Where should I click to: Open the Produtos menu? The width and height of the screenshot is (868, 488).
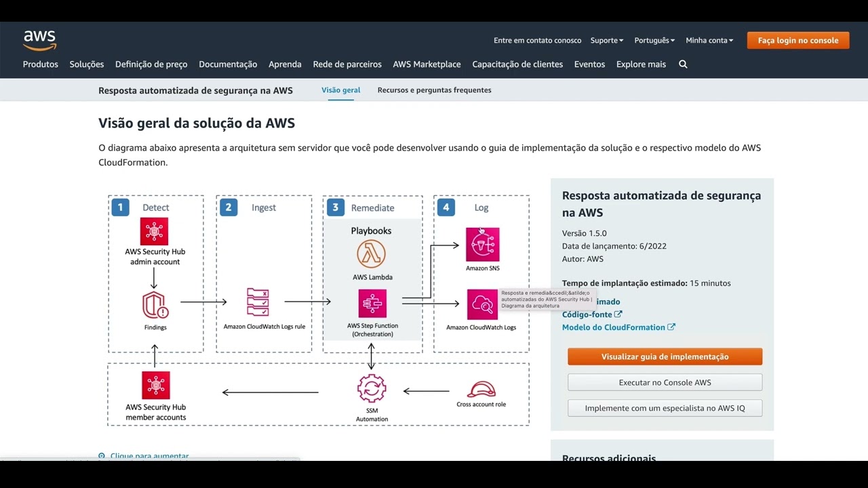pyautogui.click(x=41, y=64)
